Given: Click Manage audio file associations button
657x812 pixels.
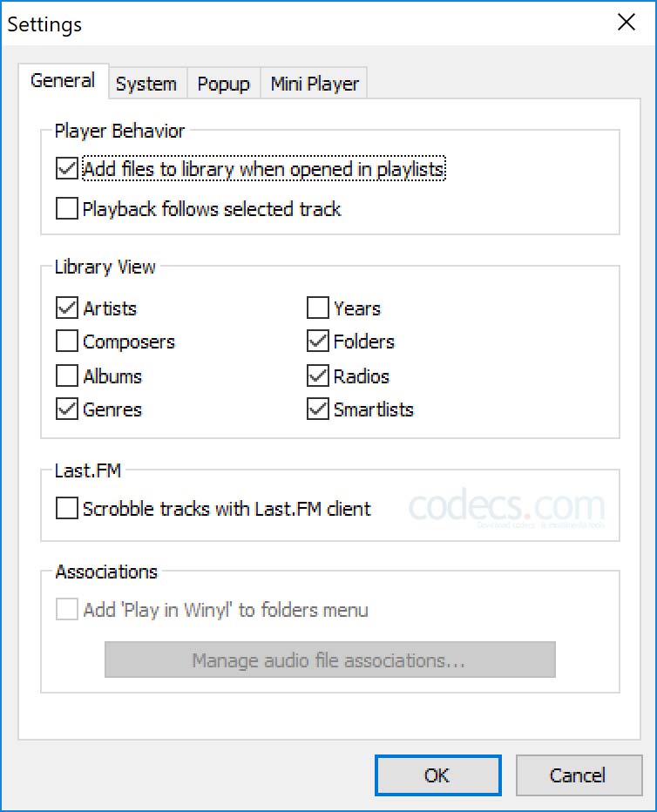Looking at the screenshot, I should click(329, 660).
